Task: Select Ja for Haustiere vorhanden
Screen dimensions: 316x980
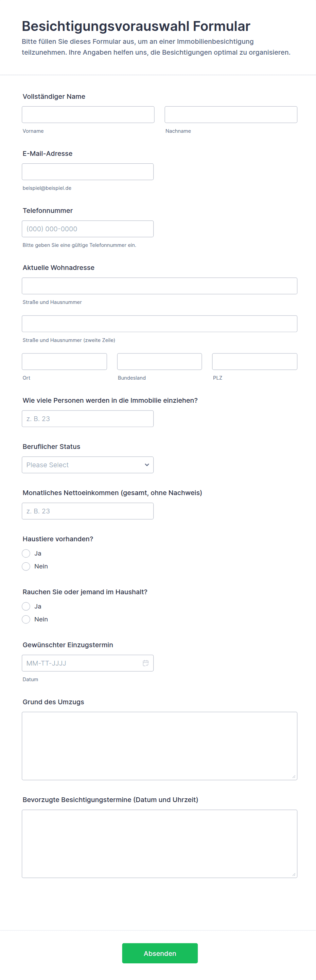Action: 26,553
